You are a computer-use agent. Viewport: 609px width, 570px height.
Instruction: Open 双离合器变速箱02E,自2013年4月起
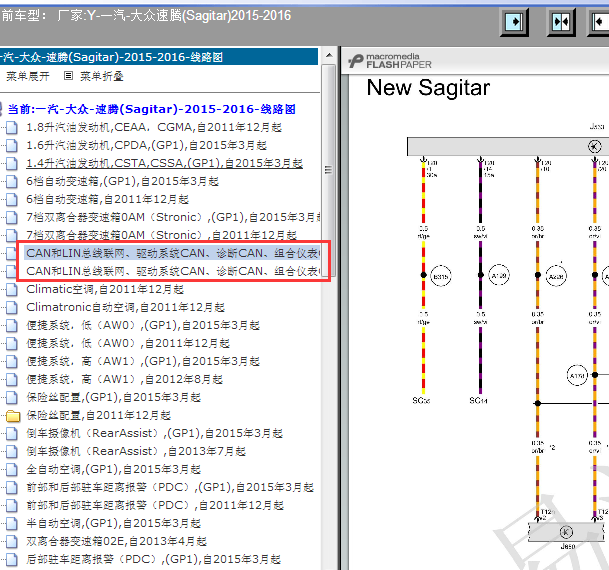117,541
